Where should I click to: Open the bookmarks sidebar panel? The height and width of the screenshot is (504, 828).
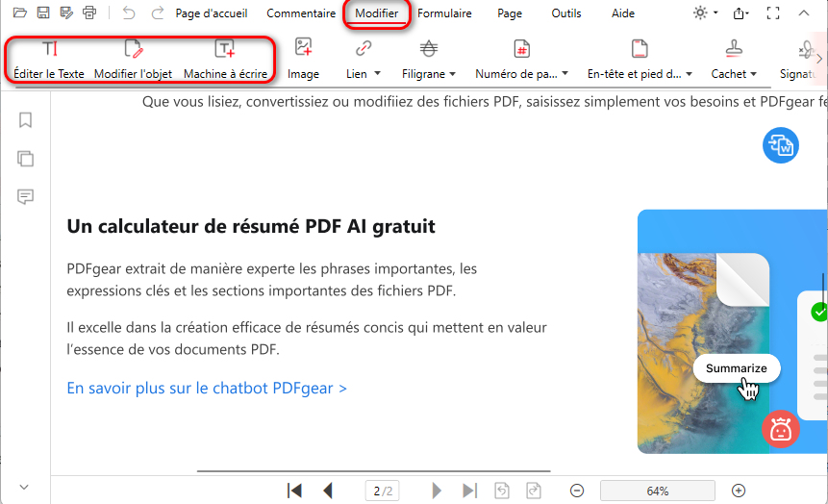tap(25, 120)
